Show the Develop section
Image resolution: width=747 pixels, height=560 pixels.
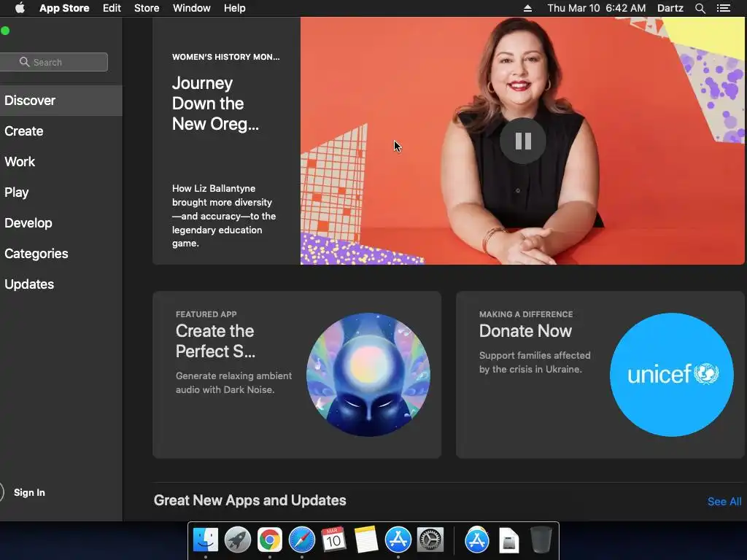(x=61, y=223)
